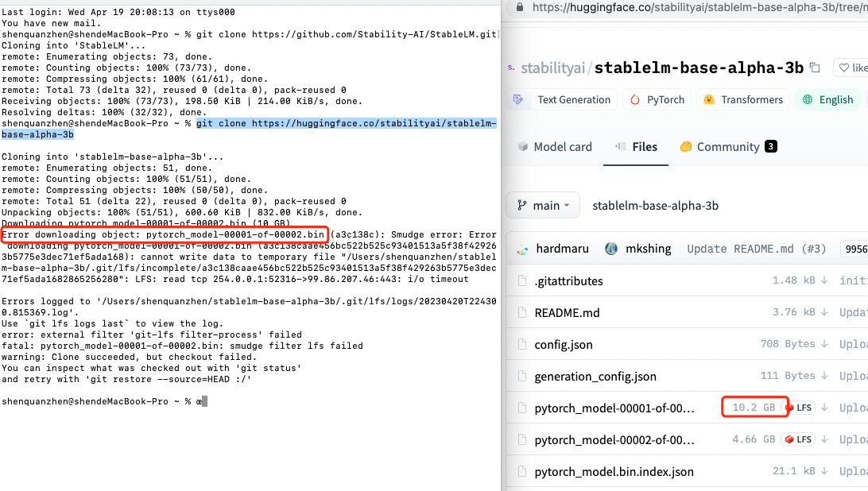Click the 'Use git lfs logs last' terminal line

tap(112, 324)
